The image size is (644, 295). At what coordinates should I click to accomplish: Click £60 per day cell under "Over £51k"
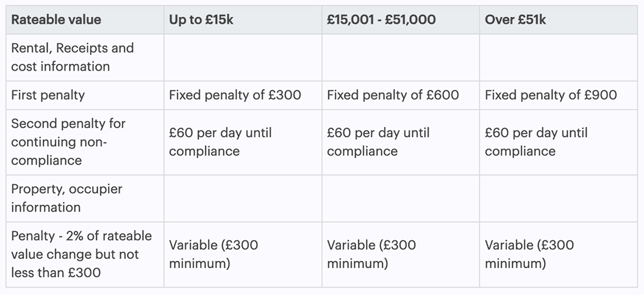(x=536, y=142)
